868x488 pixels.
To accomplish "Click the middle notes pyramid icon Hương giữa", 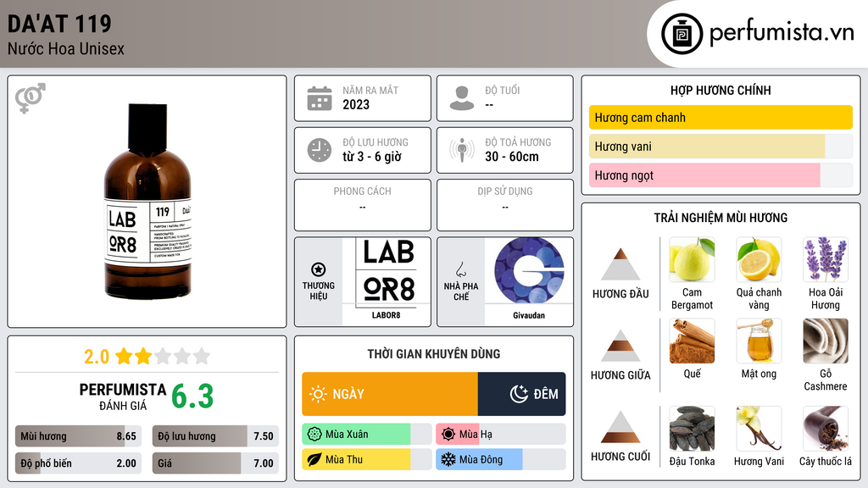I will (x=620, y=346).
